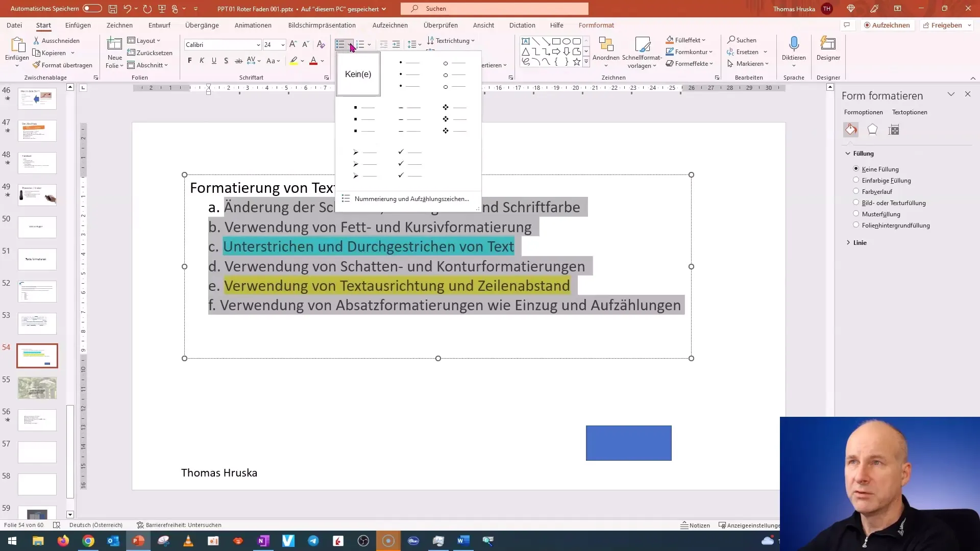
Task: Click the Decrease font size icon
Action: point(305,44)
